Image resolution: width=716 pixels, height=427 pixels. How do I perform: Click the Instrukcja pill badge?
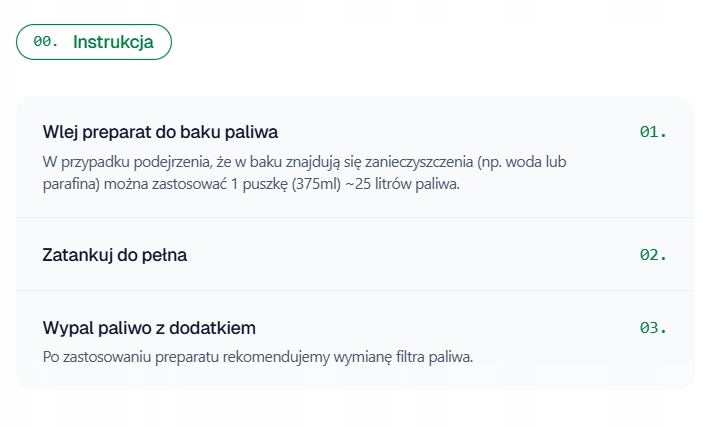[x=94, y=42]
